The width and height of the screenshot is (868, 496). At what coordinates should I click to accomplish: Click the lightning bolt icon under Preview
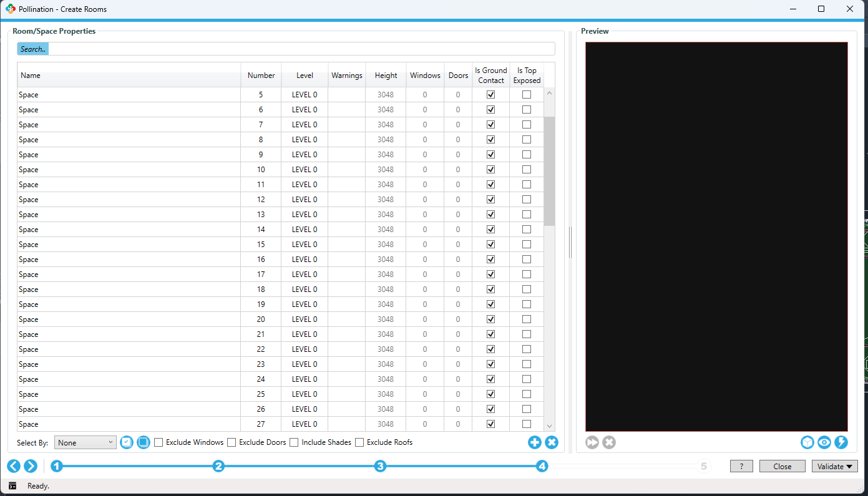(841, 442)
